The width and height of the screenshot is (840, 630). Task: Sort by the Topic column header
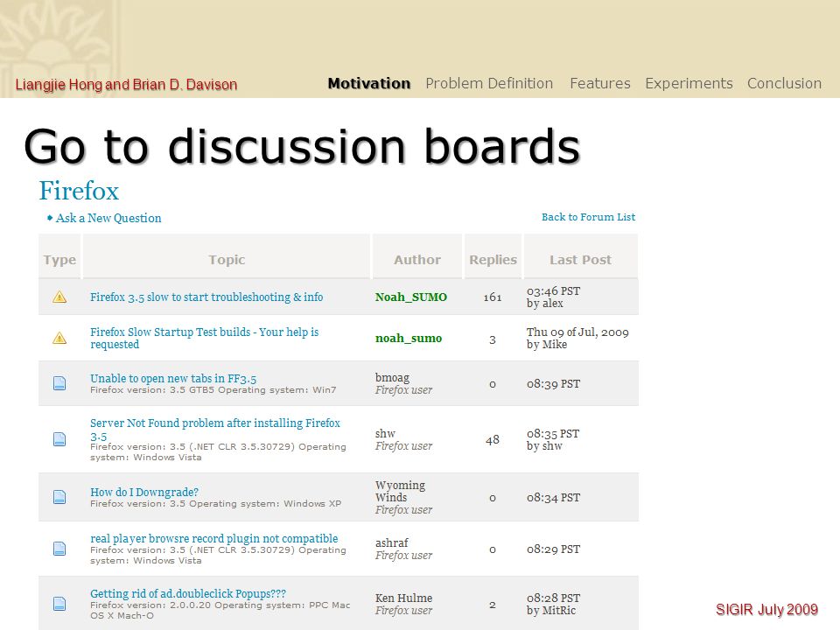pyautogui.click(x=227, y=260)
